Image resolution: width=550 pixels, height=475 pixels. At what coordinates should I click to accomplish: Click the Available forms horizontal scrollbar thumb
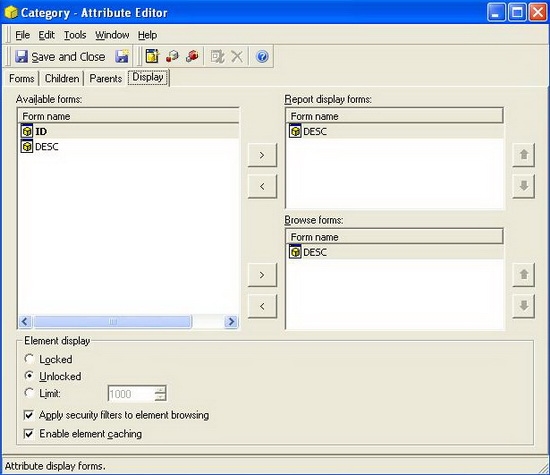(113, 321)
